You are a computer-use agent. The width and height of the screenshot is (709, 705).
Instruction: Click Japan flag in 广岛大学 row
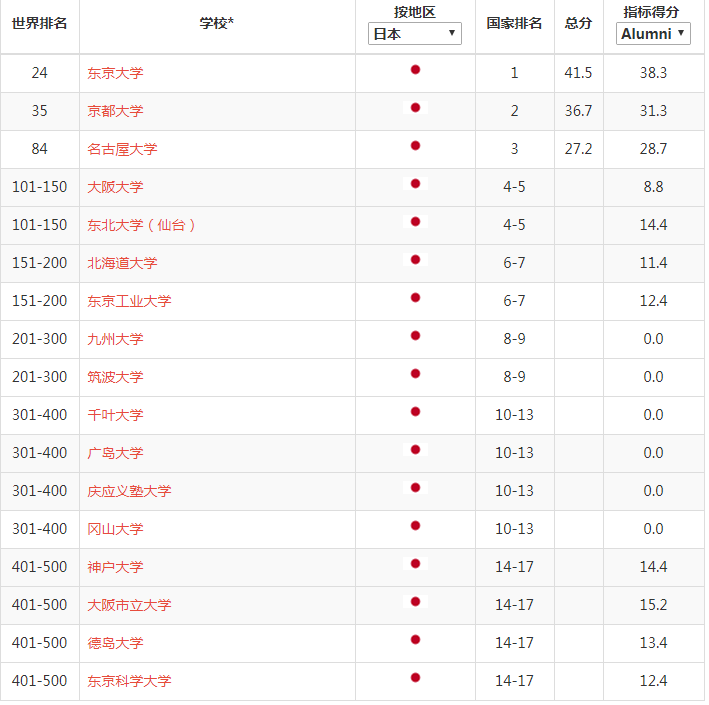tap(415, 449)
